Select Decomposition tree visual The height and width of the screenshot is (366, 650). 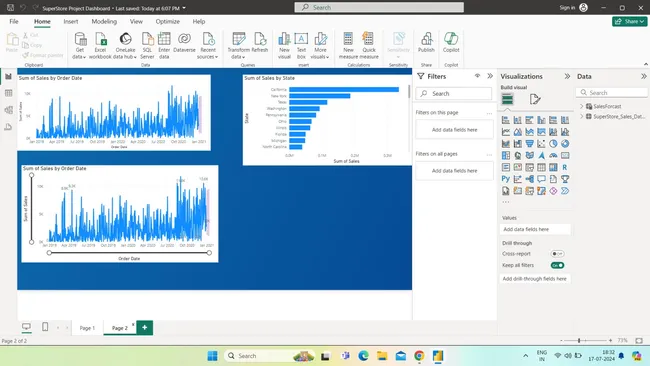[529, 179]
